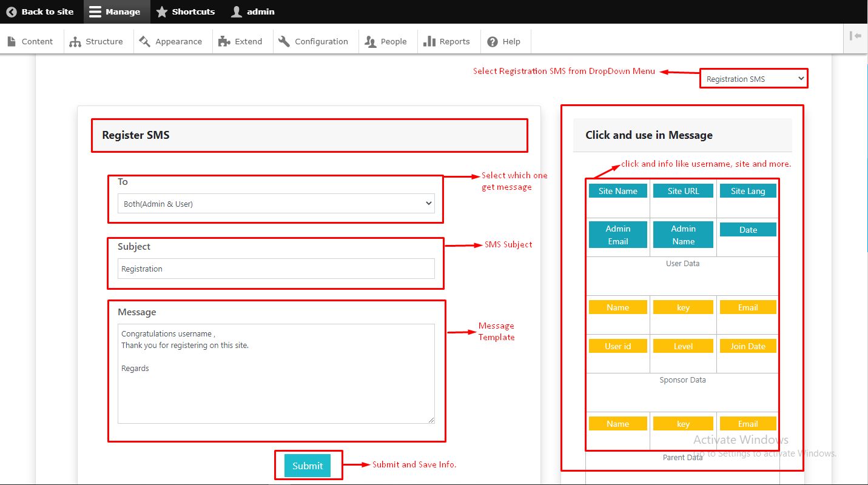Open the Appearance settings

coord(171,41)
